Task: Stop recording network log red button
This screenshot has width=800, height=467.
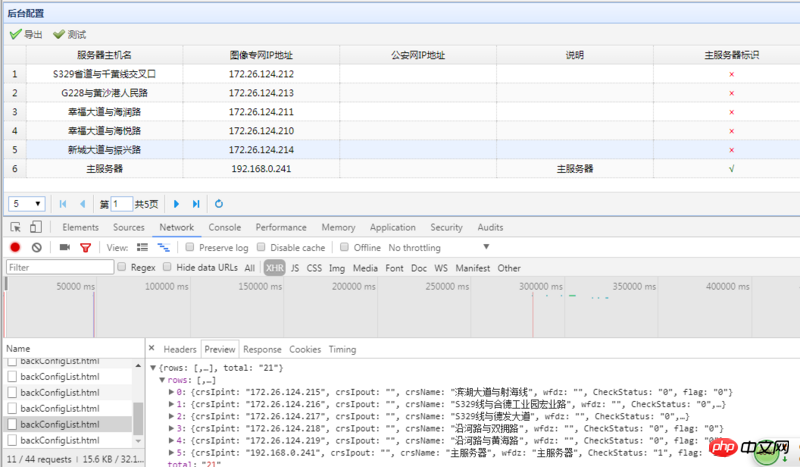Action: coord(15,248)
